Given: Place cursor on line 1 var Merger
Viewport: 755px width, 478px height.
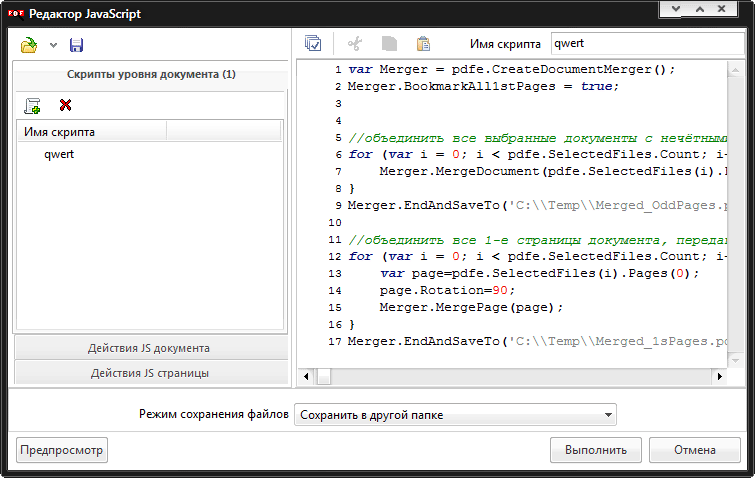Looking at the screenshot, I should coord(512,69).
